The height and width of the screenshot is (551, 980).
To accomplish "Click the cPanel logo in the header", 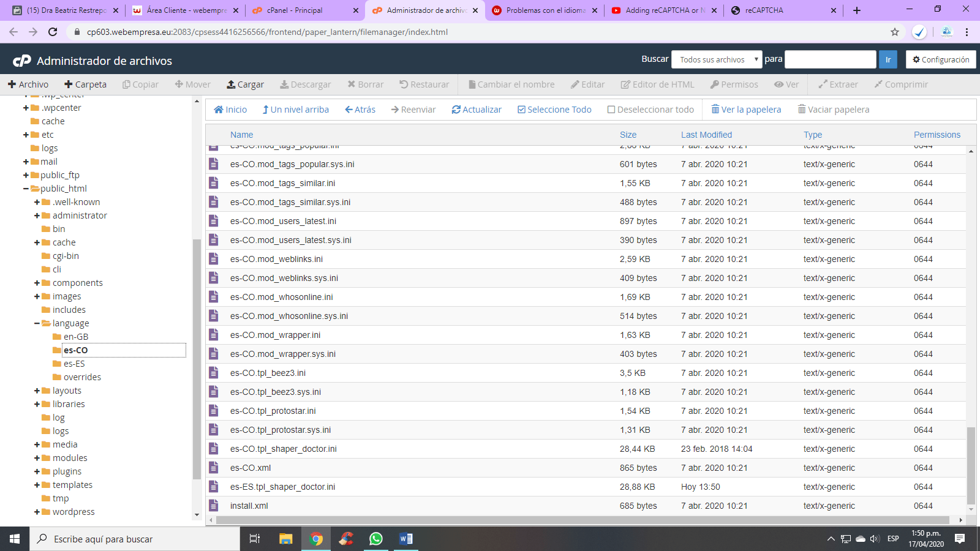I will 22,61.
